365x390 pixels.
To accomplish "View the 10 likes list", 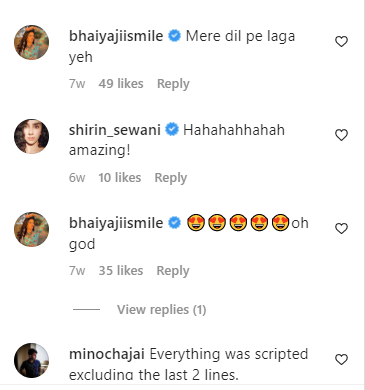I will point(119,177).
